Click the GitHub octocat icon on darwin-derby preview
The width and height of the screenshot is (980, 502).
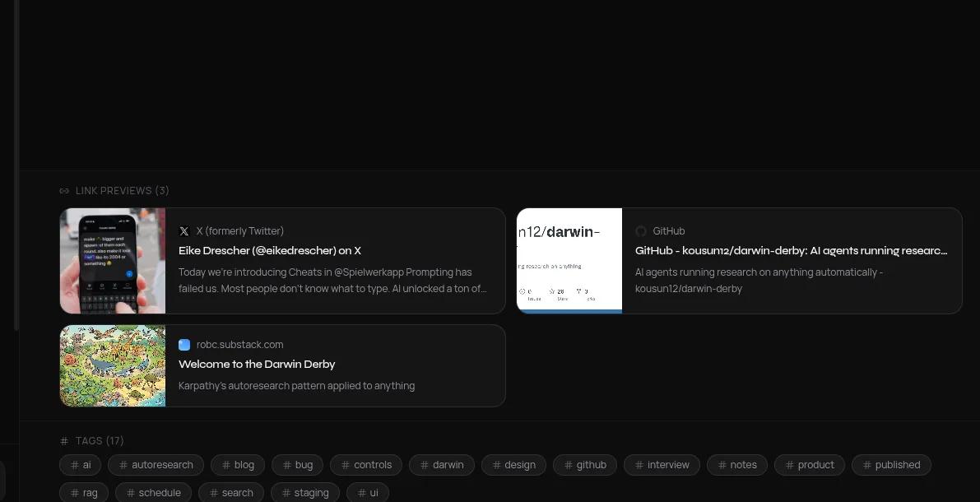click(x=641, y=231)
